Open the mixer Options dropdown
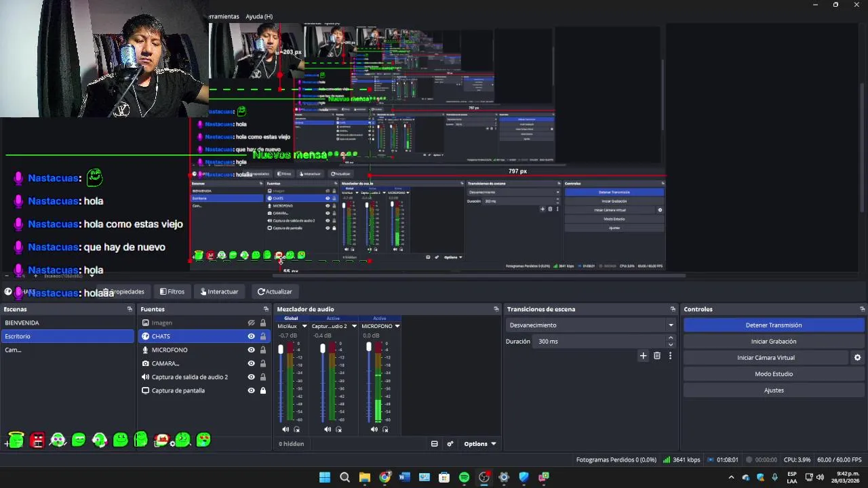 coord(479,444)
